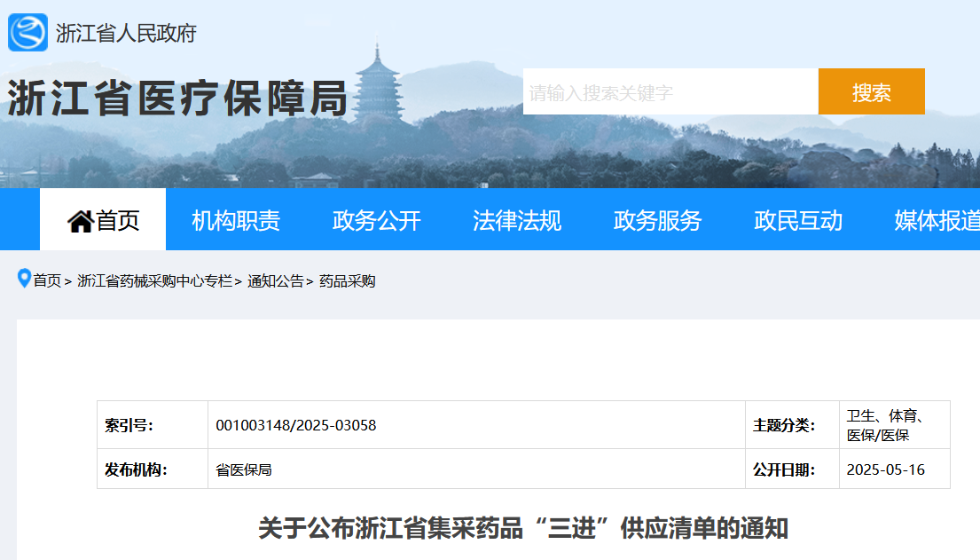The image size is (980, 560).
Task: Open the 媒体报道 menu item
Action: click(937, 220)
